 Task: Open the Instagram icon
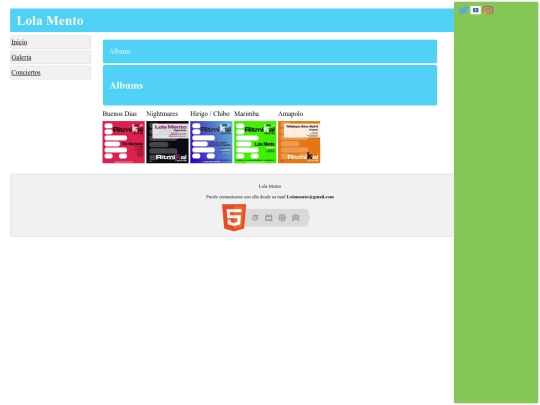pyautogui.click(x=488, y=10)
